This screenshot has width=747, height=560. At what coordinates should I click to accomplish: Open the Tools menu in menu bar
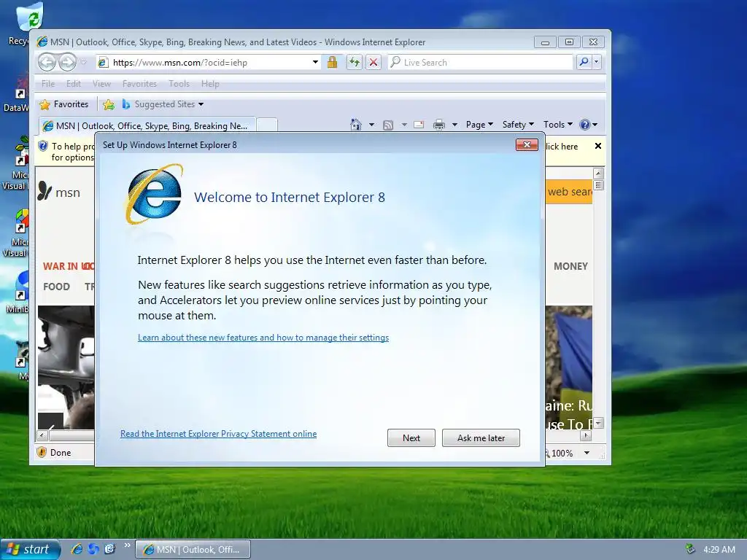pos(179,84)
